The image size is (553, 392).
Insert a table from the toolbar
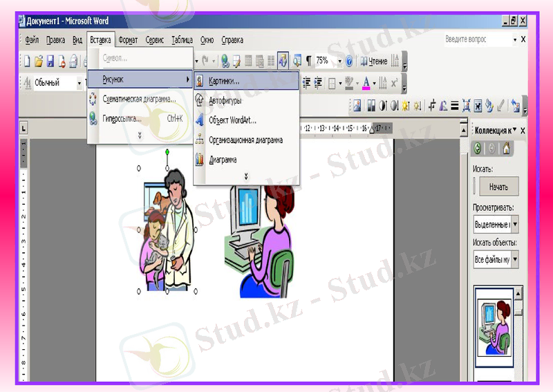click(x=248, y=62)
